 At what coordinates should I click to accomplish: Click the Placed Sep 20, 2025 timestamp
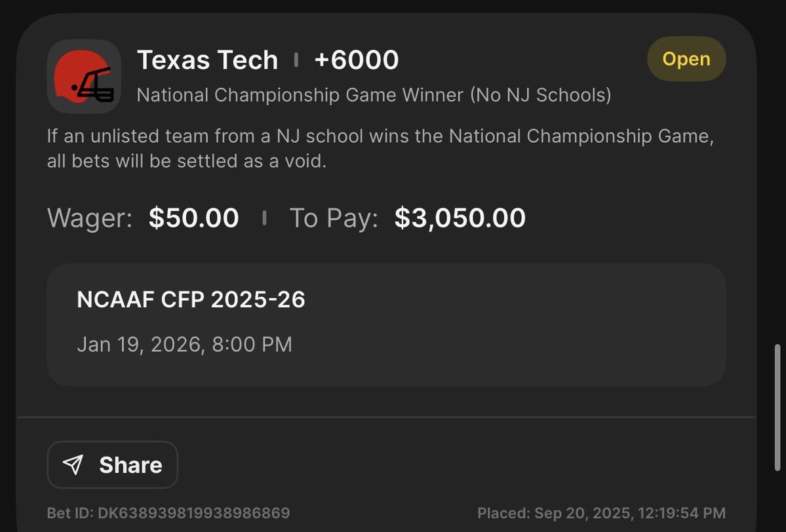coord(602,513)
